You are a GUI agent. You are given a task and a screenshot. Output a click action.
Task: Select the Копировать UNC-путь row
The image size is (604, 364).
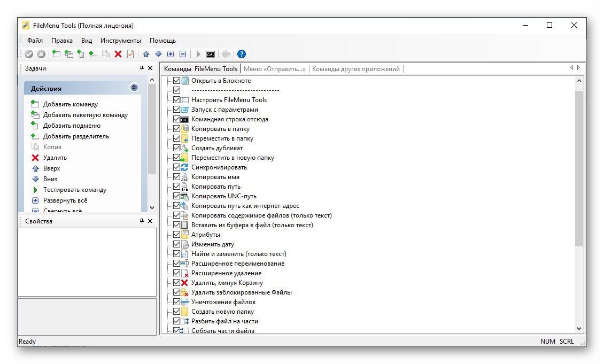pyautogui.click(x=224, y=196)
